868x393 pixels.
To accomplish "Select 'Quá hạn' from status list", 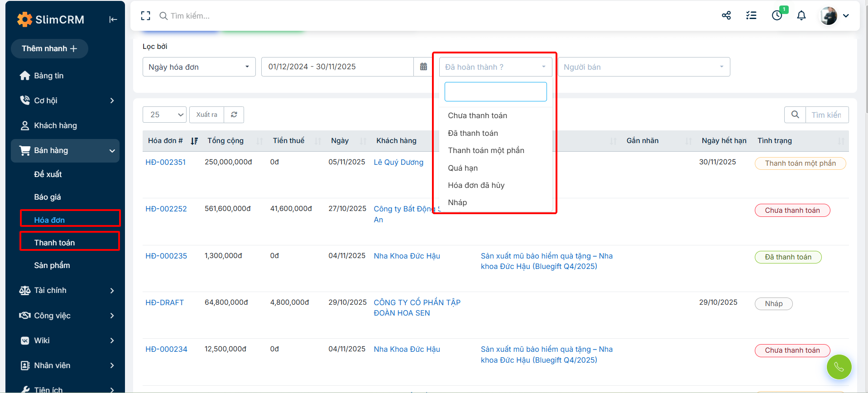I will pos(463,168).
